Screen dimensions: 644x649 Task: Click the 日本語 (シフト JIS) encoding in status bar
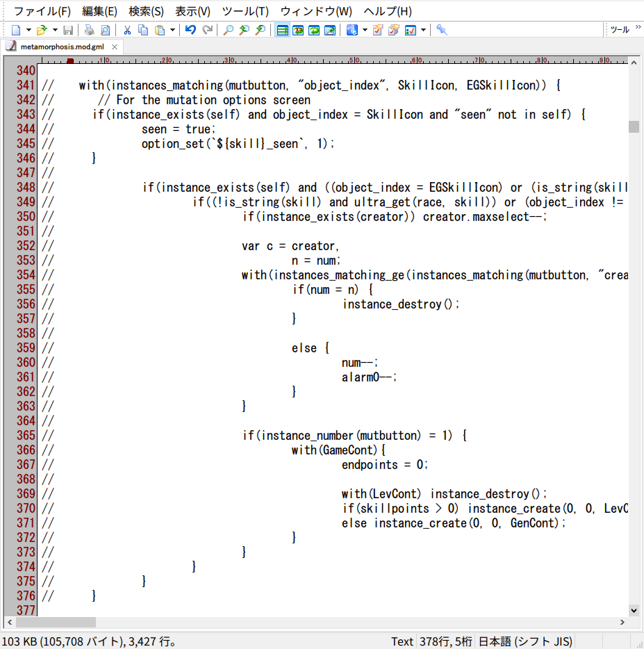(525, 641)
